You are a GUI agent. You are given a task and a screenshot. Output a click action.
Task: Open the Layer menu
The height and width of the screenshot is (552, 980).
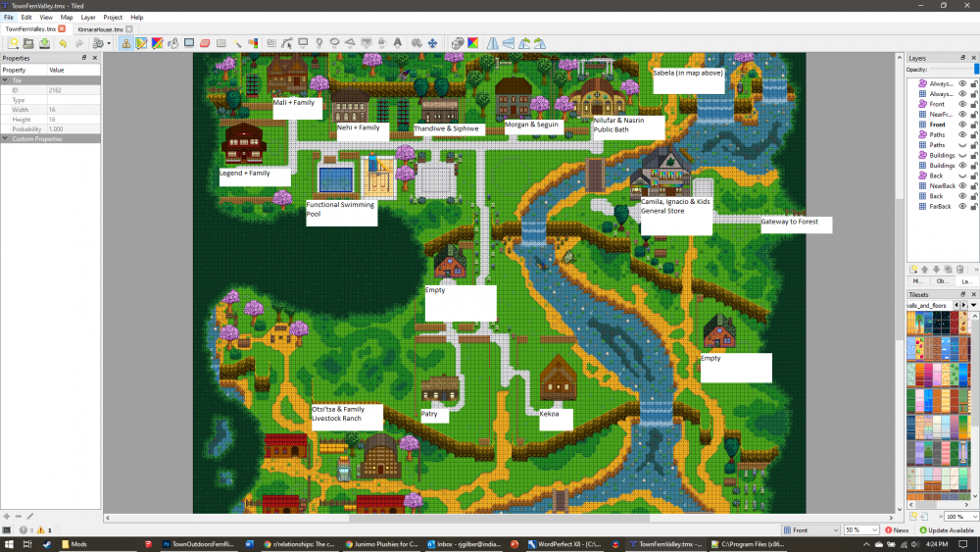(88, 18)
